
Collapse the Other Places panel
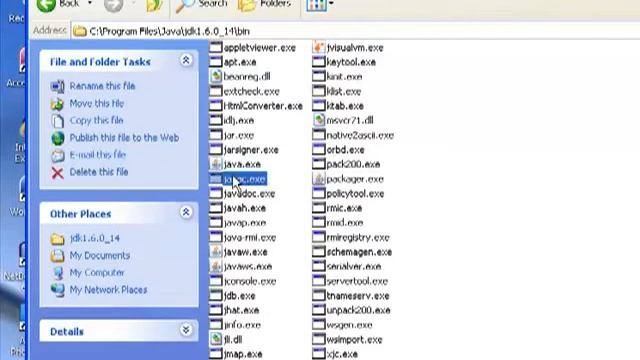pyautogui.click(x=186, y=212)
